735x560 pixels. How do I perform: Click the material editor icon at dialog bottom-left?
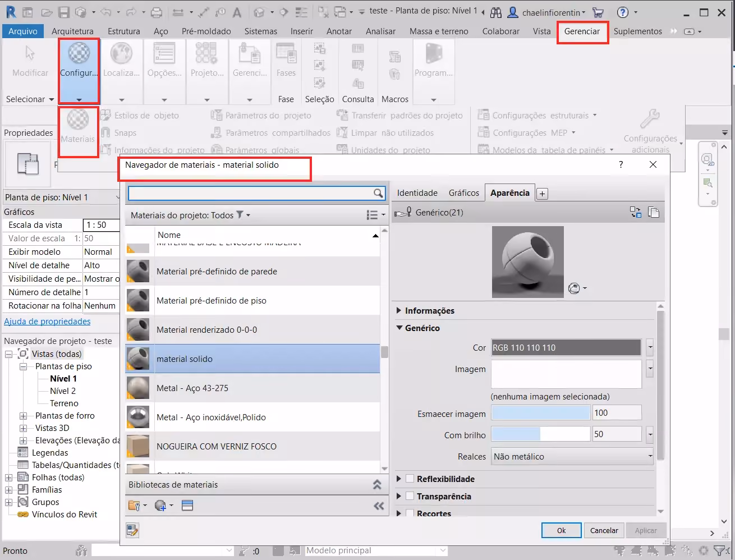(132, 530)
